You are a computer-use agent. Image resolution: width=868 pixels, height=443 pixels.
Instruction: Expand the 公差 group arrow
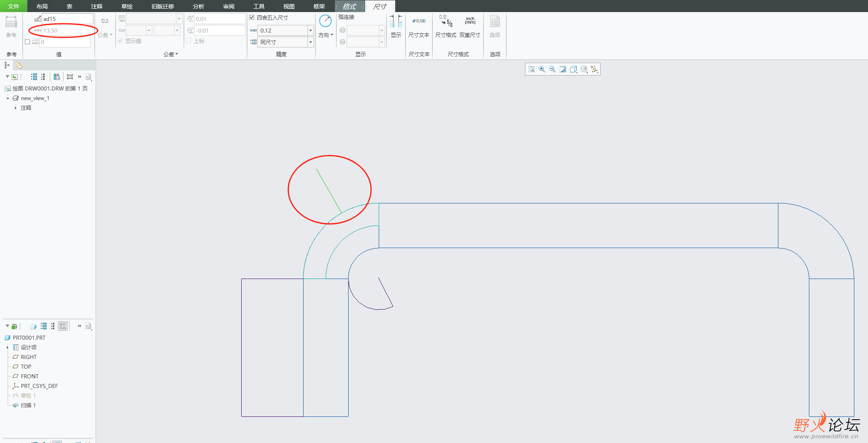[x=176, y=54]
